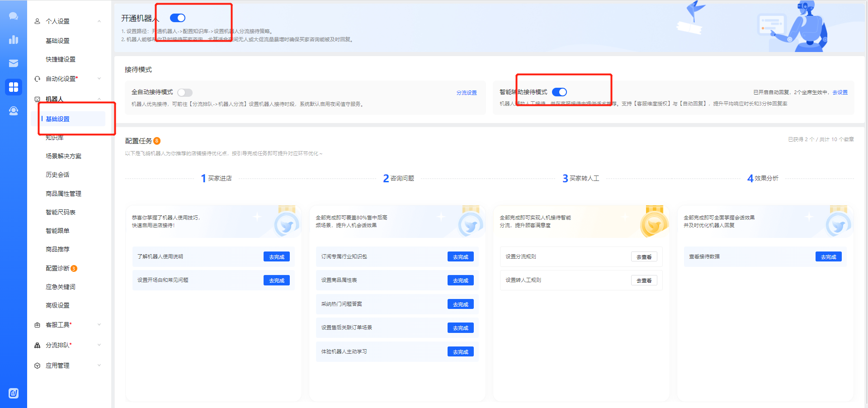Enable the 全自动接待模式 toggle

pyautogui.click(x=185, y=93)
